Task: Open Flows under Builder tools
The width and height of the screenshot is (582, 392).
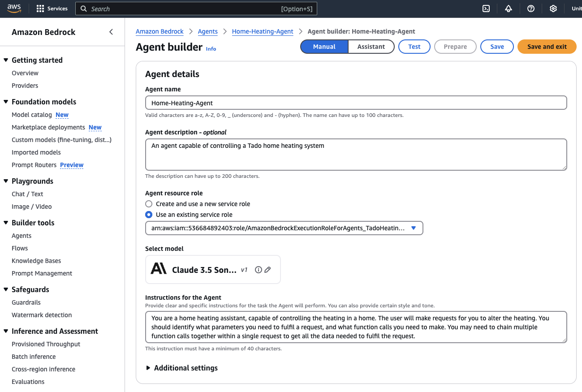Action: point(20,248)
